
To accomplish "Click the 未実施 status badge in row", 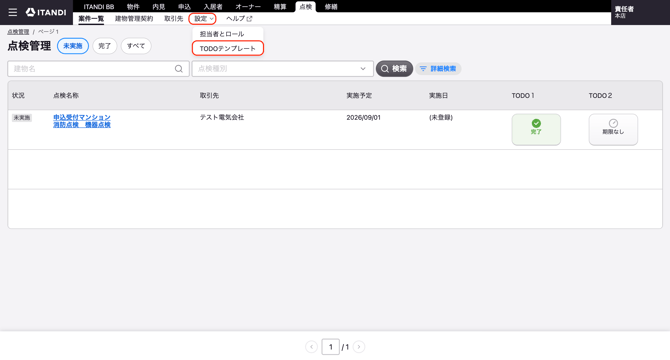I will pos(21,118).
